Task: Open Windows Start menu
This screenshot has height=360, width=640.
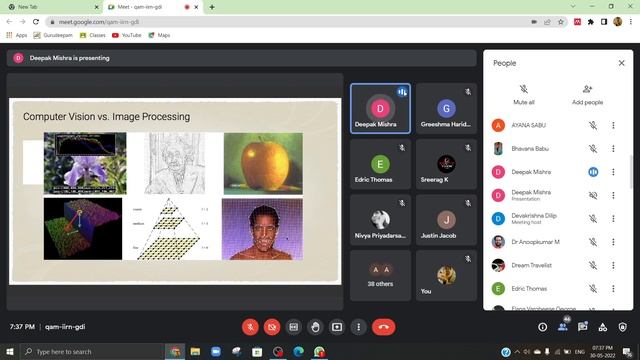Action: point(9,351)
